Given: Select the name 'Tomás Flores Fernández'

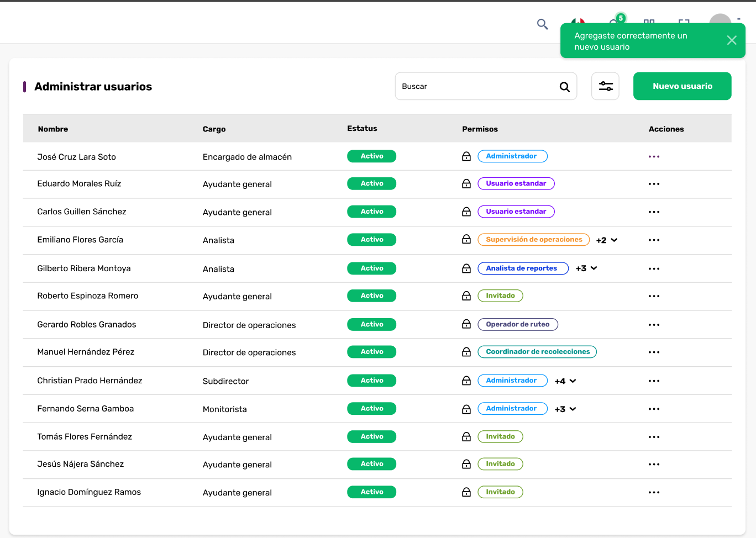Looking at the screenshot, I should tap(85, 436).
